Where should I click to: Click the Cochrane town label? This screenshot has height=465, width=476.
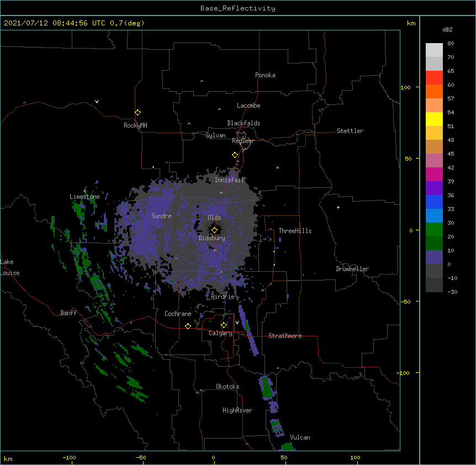[x=178, y=314]
